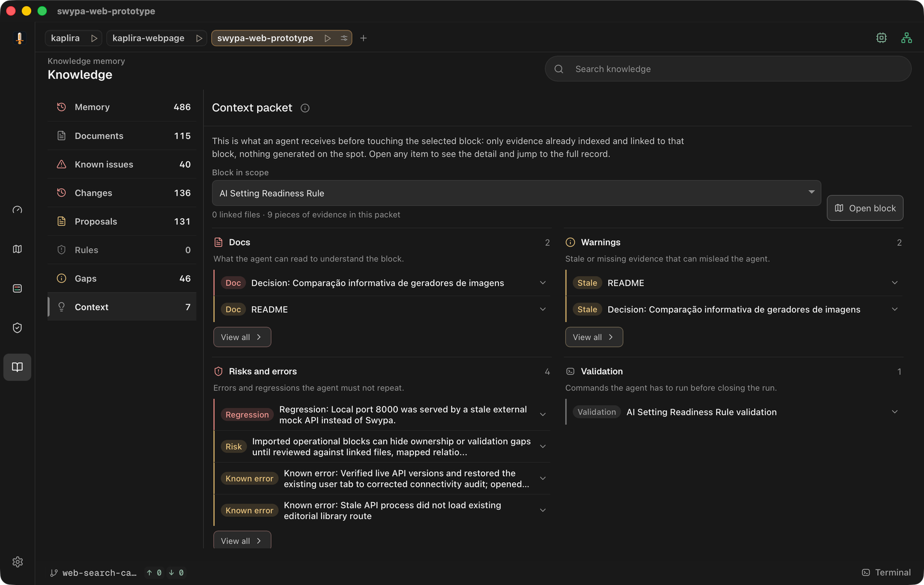924x585 pixels.
Task: Click the web-search-ca… git branch indicator
Action: pos(94,573)
